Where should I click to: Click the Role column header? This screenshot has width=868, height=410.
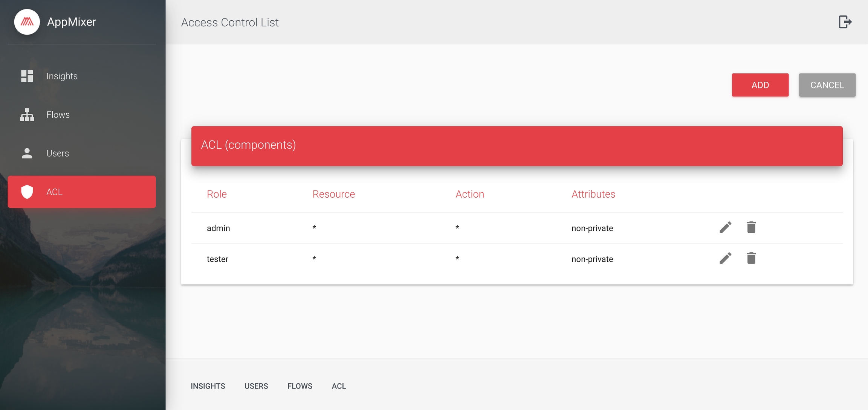217,194
